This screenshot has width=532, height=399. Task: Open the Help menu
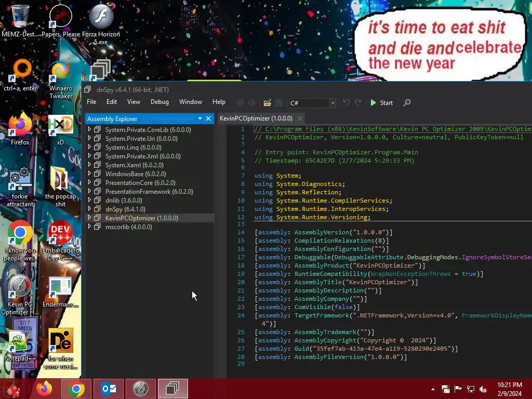coord(219,102)
